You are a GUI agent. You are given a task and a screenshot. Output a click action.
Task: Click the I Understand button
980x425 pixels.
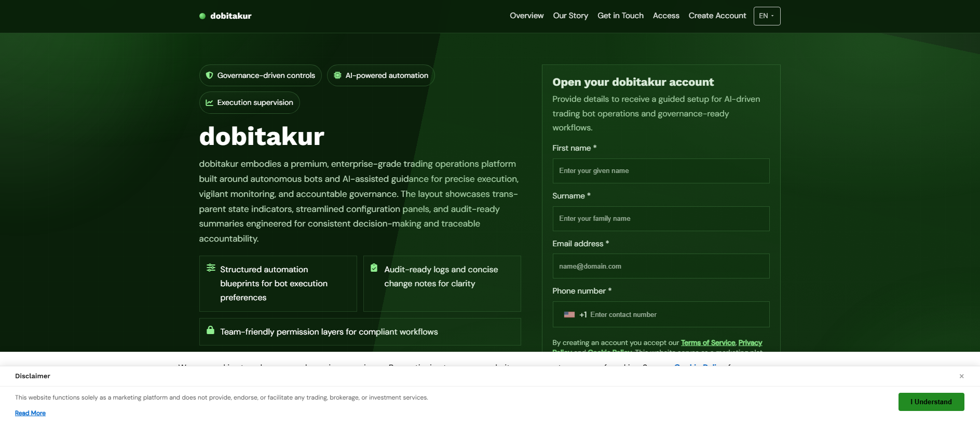point(931,402)
